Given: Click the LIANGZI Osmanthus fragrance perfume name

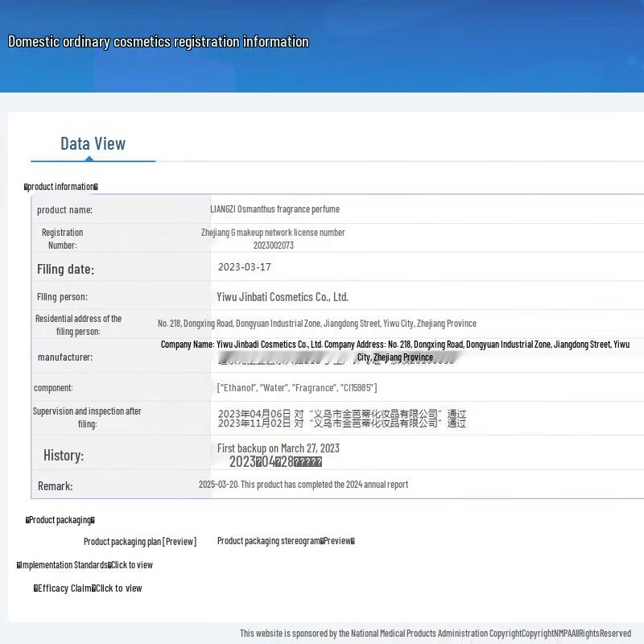Looking at the screenshot, I should [275, 209].
